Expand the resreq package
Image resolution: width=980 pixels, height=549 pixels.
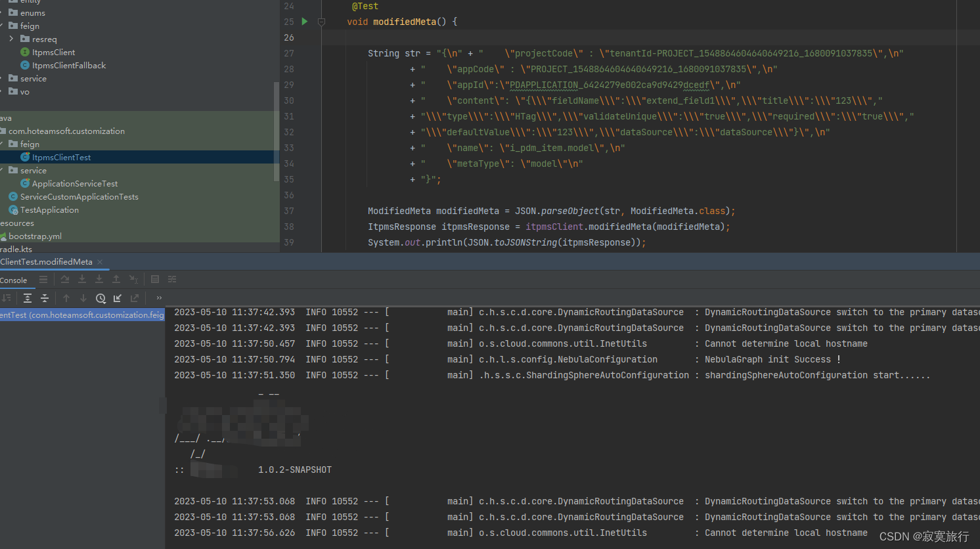click(11, 39)
